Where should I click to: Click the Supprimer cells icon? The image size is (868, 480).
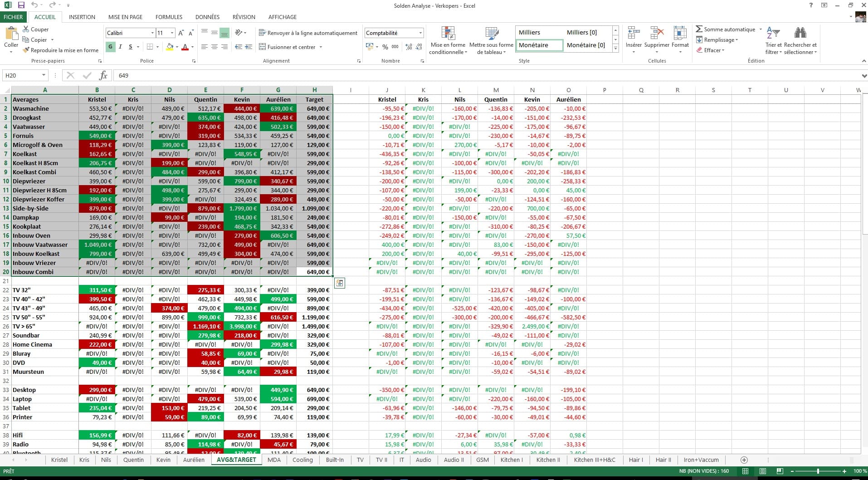click(x=657, y=34)
